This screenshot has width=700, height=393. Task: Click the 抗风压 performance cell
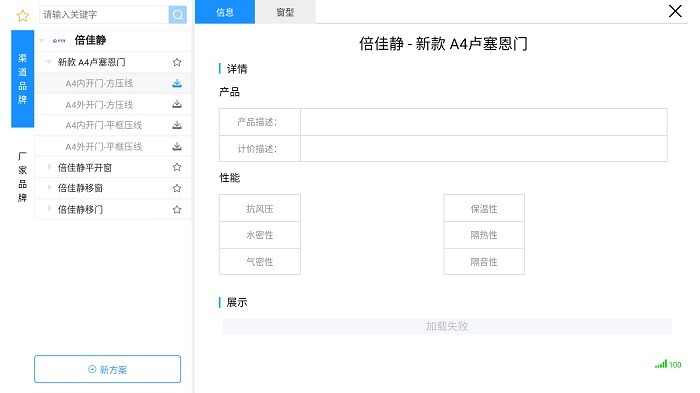tap(260, 208)
